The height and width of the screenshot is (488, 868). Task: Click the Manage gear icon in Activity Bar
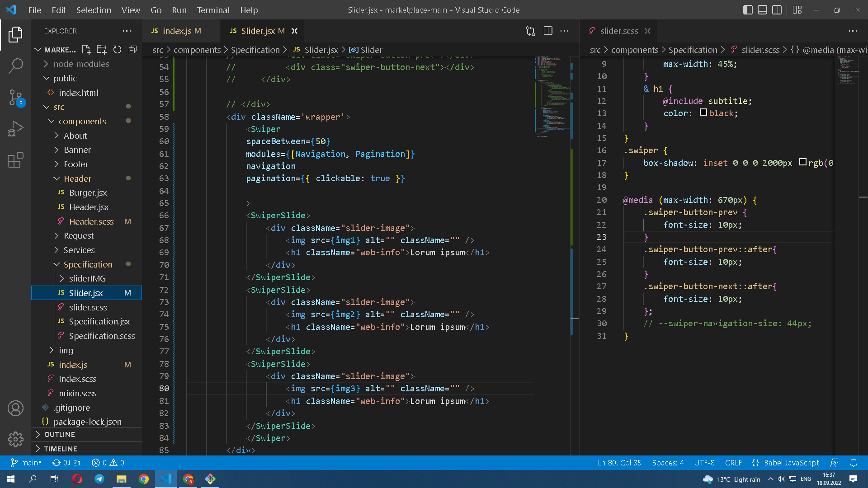click(16, 439)
